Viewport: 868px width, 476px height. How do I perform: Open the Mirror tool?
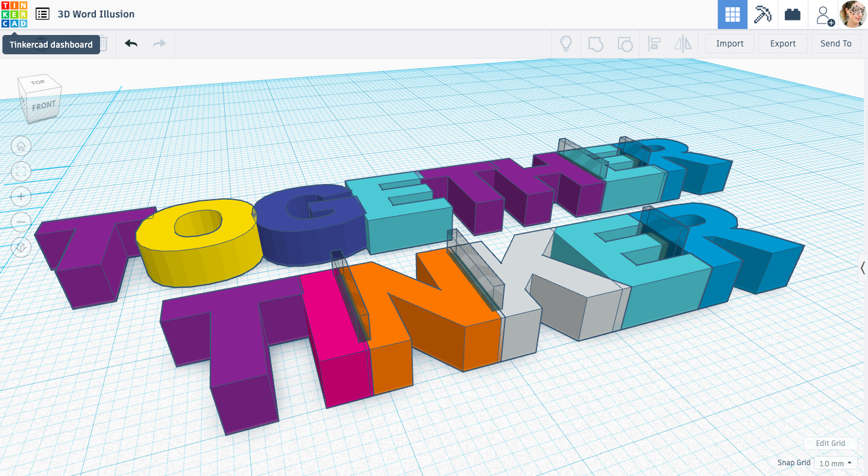coord(683,43)
